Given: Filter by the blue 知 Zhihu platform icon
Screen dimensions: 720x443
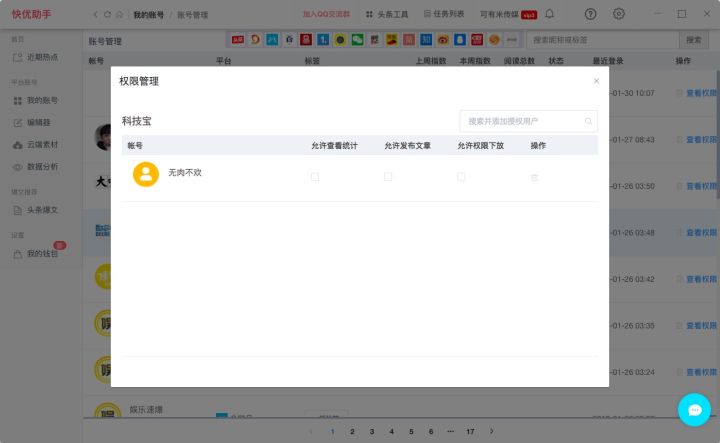Looking at the screenshot, I should 426,39.
